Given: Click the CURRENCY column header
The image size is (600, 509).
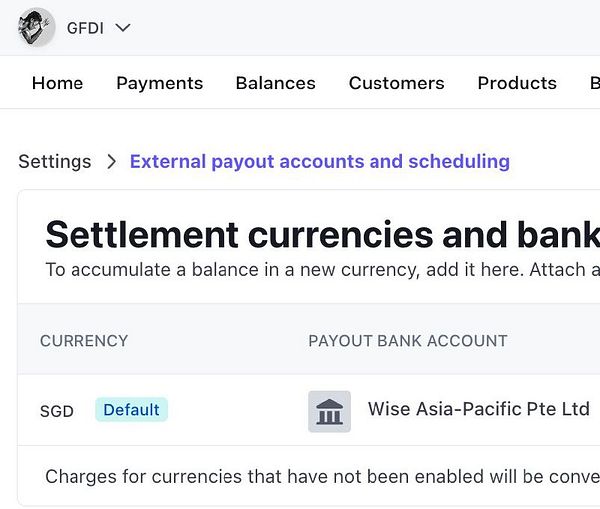Looking at the screenshot, I should pyautogui.click(x=84, y=341).
